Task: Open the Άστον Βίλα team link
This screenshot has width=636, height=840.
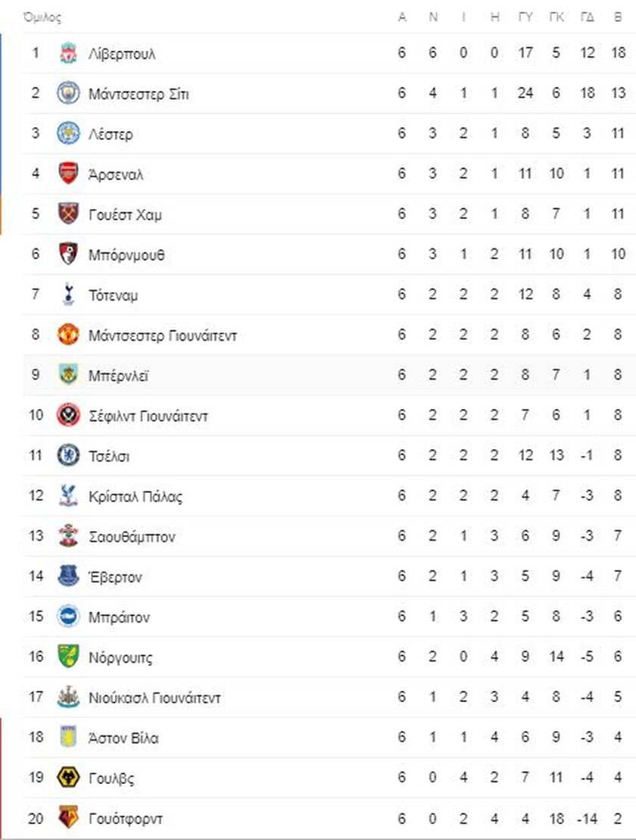Action: coord(123,739)
